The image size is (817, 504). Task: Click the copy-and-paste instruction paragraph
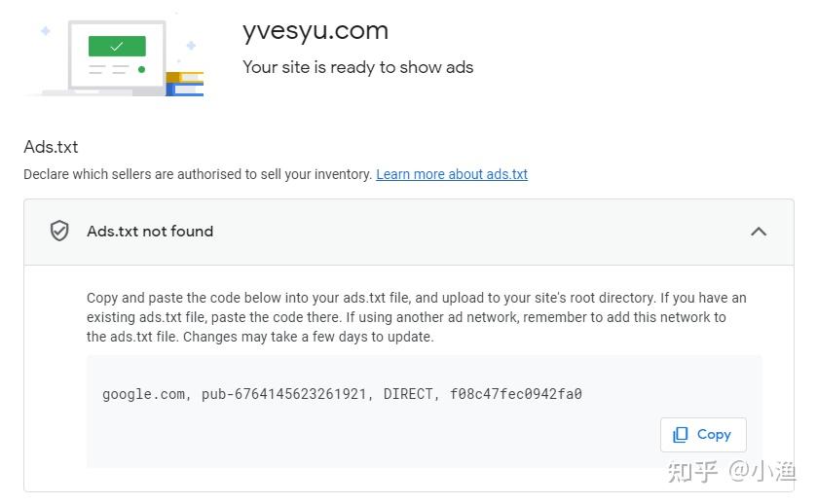(x=416, y=317)
